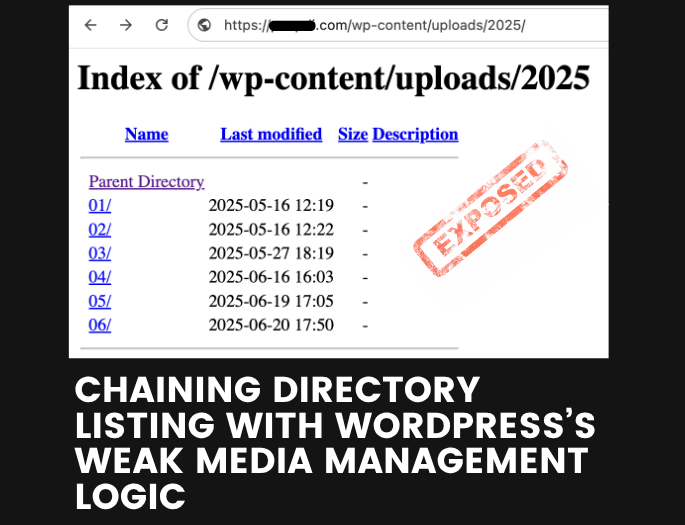685x525 pixels.
Task: Sort listing by Name column
Action: point(146,134)
